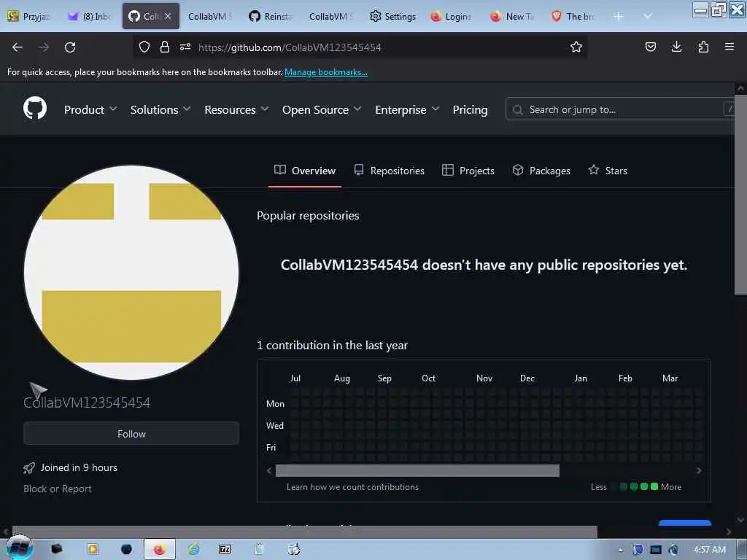Open 7-Zip from the taskbar
The height and width of the screenshot is (560, 747).
225,550
